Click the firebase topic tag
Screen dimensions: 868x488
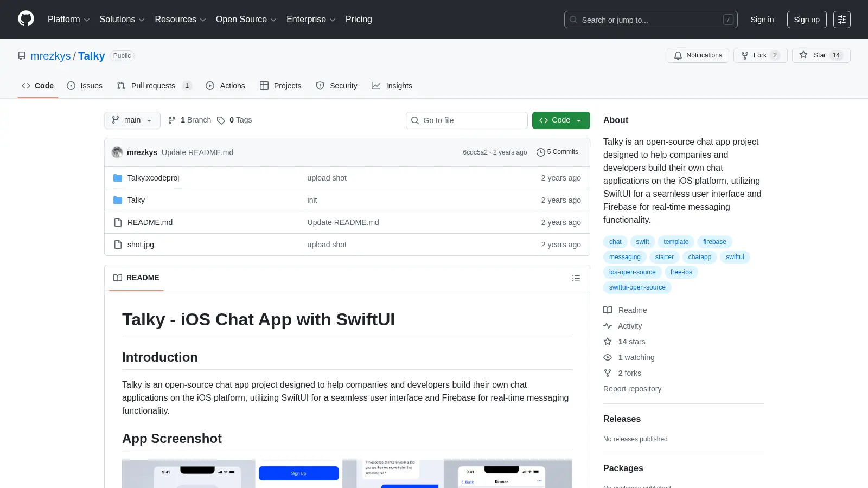click(714, 242)
